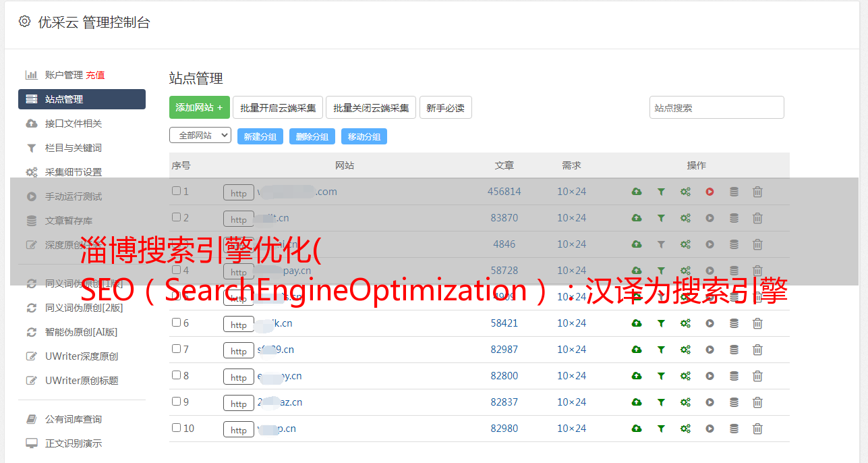Image resolution: width=868 pixels, height=463 pixels.
Task: Click the trash icon in row 8
Action: point(757,376)
